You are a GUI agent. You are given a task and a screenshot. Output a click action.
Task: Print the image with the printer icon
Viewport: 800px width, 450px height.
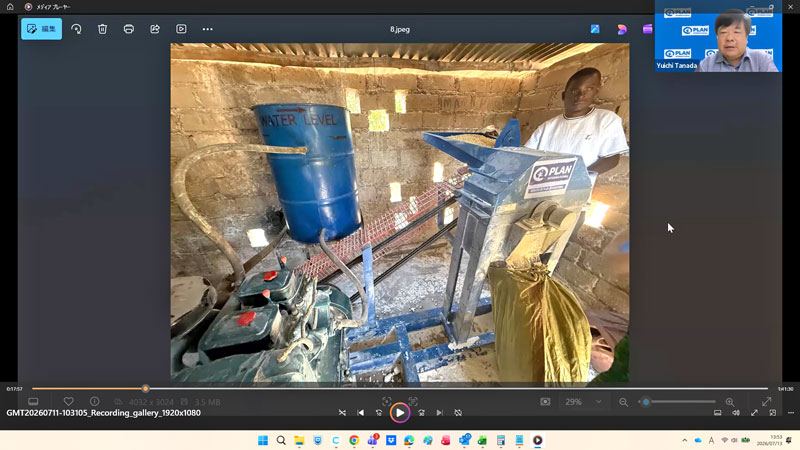[x=129, y=29]
